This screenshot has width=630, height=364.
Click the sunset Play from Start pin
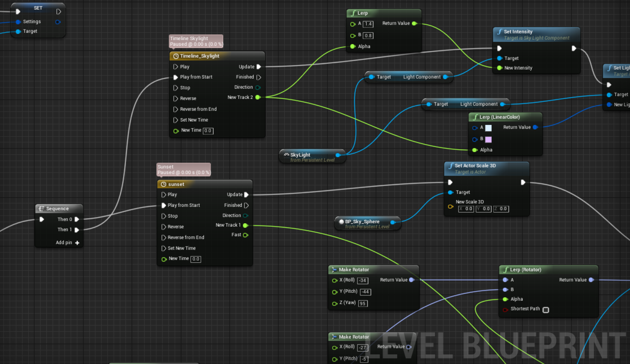click(163, 205)
